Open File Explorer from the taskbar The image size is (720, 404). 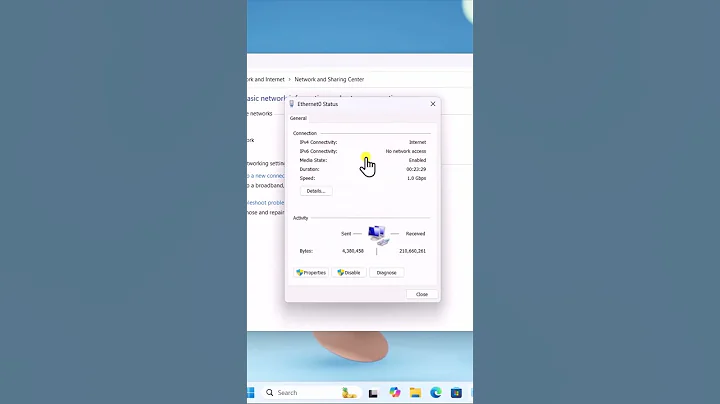click(x=416, y=393)
